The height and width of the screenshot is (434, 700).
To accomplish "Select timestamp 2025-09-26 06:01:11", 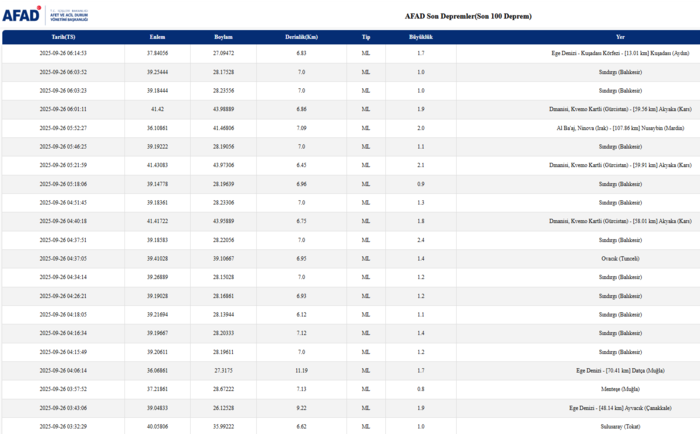I will coord(63,109).
